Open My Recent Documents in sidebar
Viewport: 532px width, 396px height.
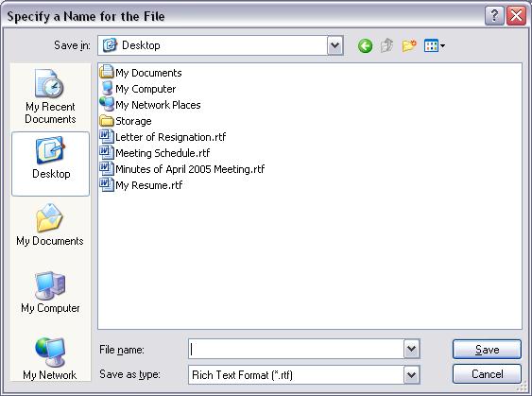coord(50,96)
